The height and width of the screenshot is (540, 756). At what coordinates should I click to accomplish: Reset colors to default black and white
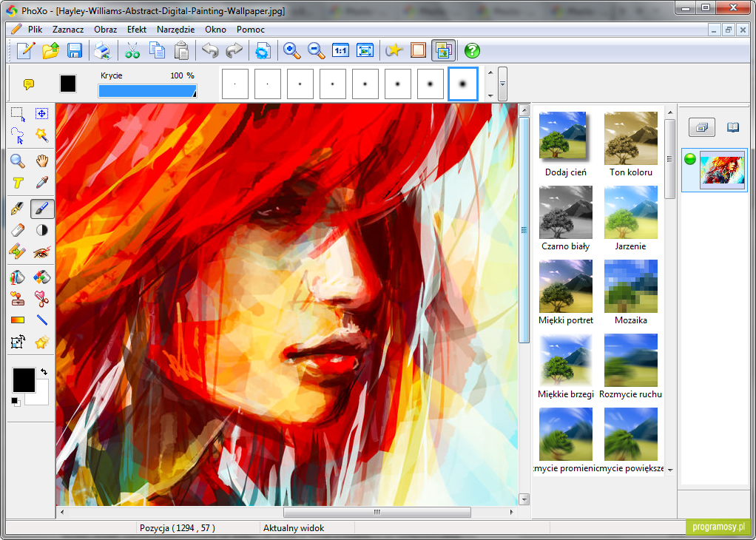(16, 402)
